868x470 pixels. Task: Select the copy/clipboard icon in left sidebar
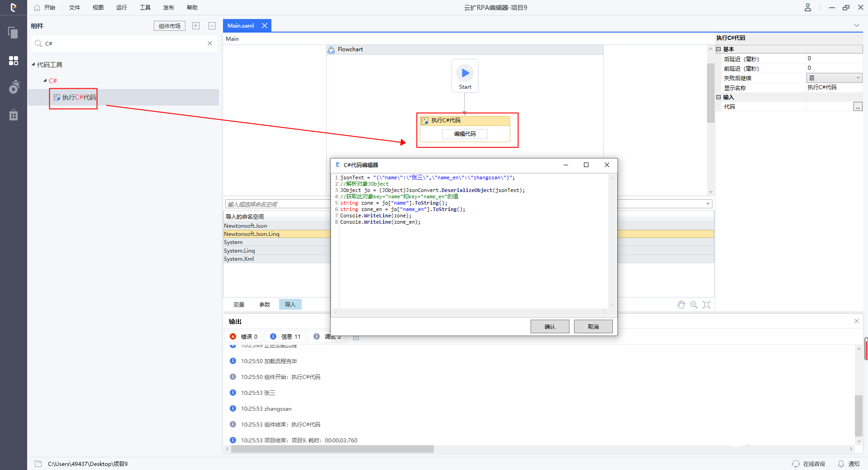pyautogui.click(x=13, y=33)
